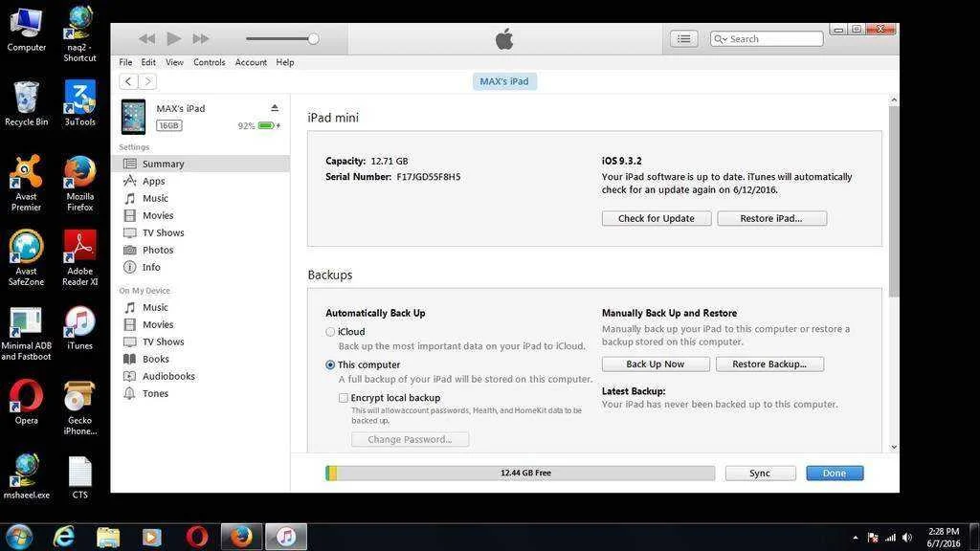Select the iCloud backup radio button
This screenshot has width=980, height=551.
pyautogui.click(x=330, y=332)
